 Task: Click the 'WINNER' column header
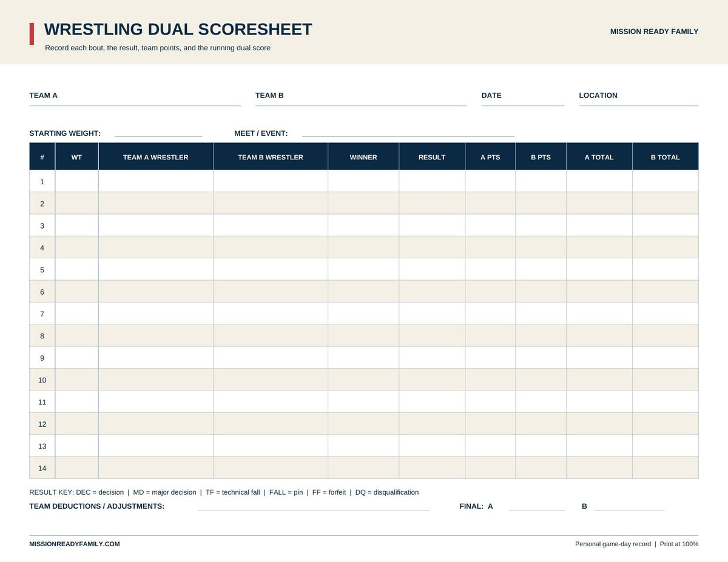coord(363,157)
